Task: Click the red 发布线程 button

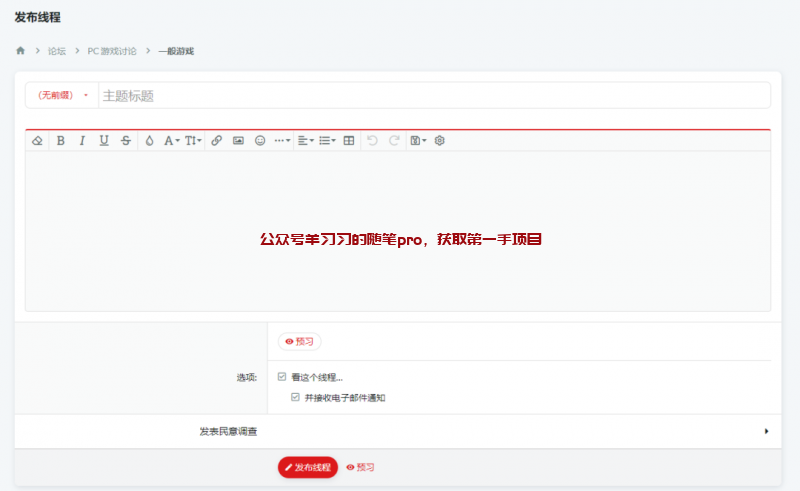Action: coord(308,467)
